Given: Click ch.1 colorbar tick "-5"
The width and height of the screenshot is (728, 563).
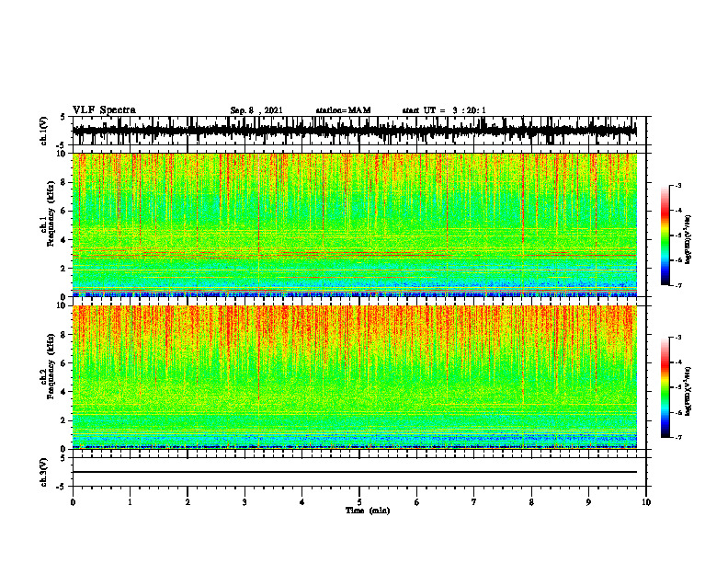Looking at the screenshot, I should click(x=678, y=236).
